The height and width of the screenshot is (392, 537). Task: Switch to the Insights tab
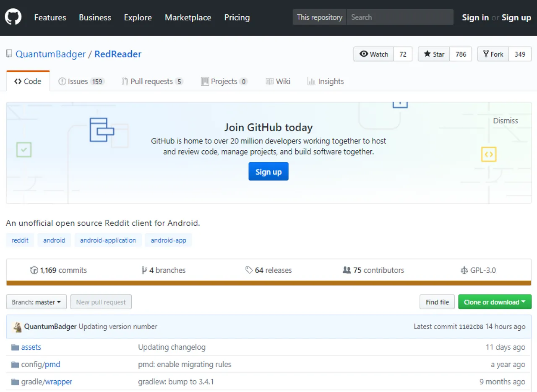click(x=326, y=81)
